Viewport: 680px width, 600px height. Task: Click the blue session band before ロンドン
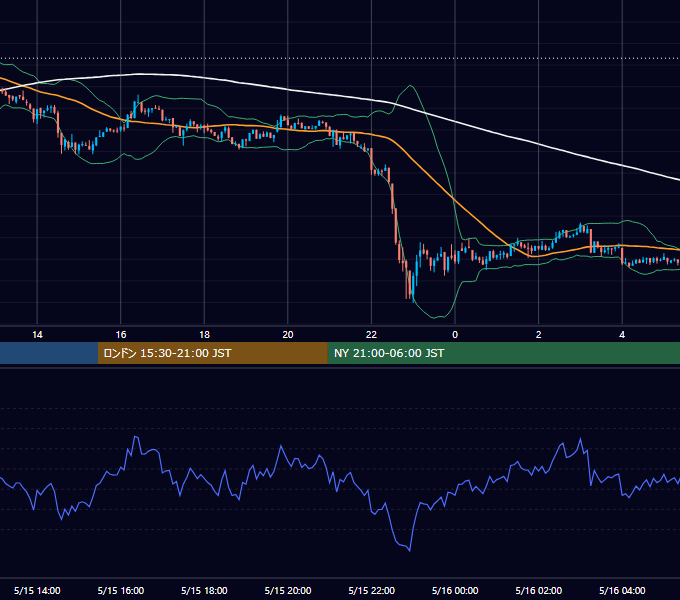(x=49, y=353)
